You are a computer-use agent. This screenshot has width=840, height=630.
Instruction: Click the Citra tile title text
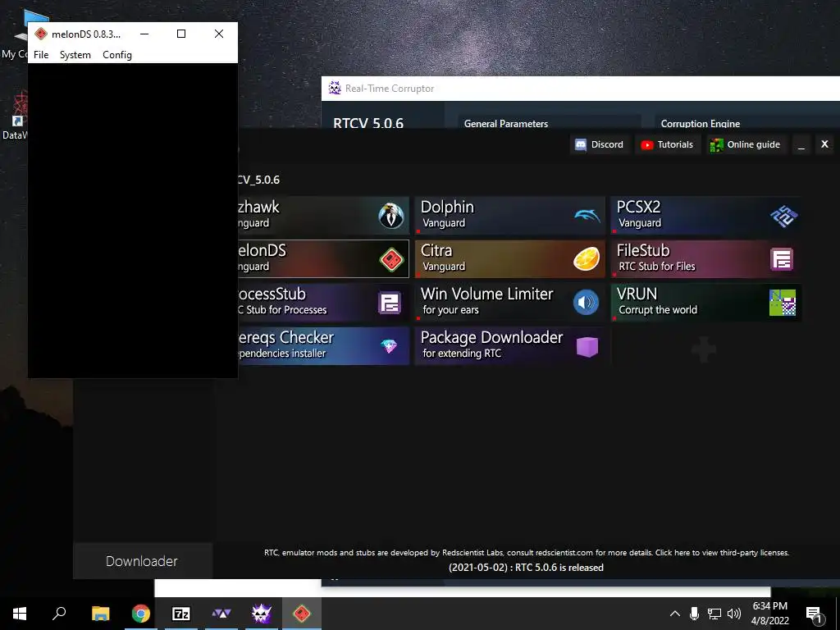point(436,250)
